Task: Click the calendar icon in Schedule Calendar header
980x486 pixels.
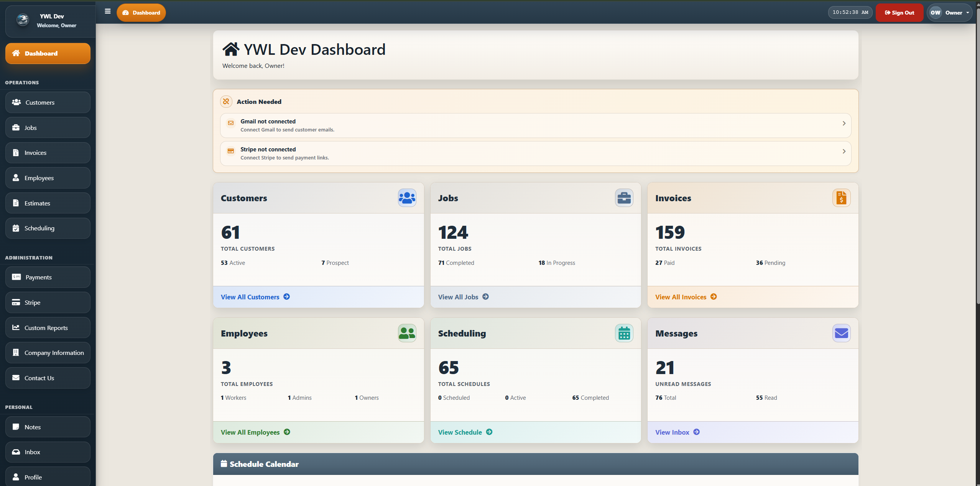Action: click(224, 463)
